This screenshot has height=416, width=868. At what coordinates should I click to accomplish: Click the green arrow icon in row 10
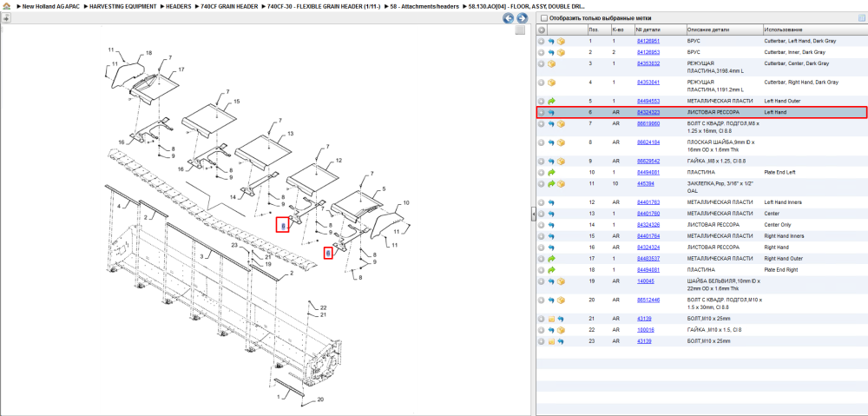(551, 172)
